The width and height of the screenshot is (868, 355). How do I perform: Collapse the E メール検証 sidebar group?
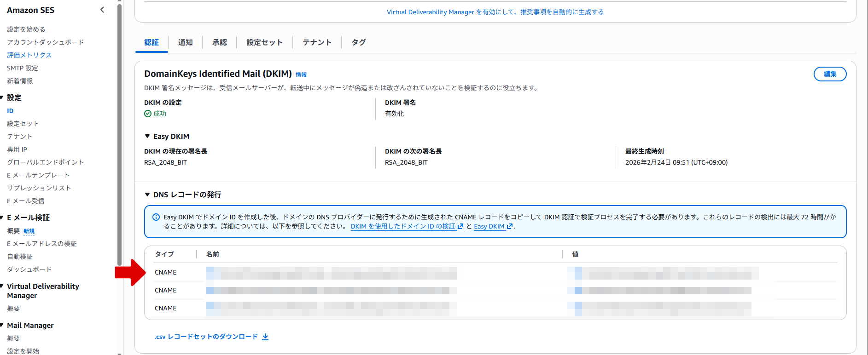click(x=2, y=218)
